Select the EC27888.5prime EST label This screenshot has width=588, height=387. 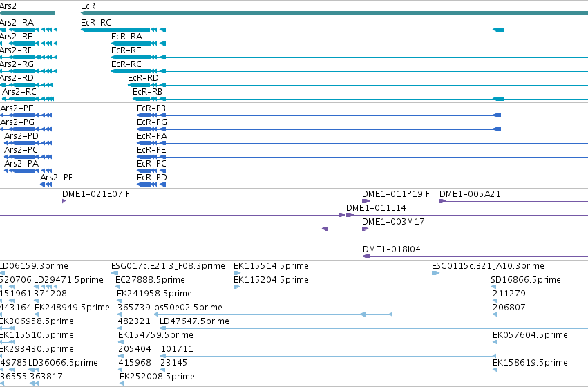pos(151,280)
